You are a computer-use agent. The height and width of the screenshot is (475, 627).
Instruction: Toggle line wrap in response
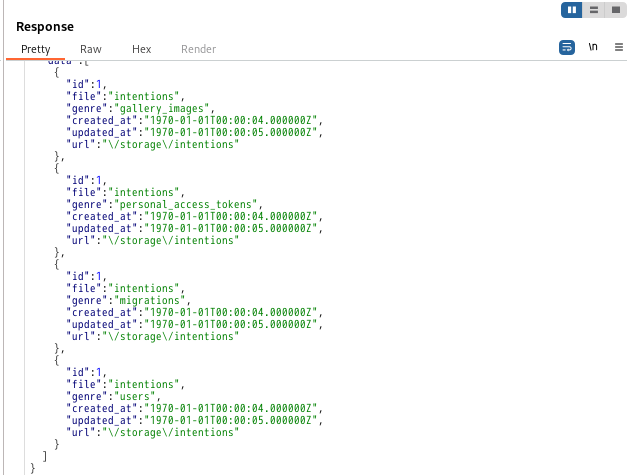[x=567, y=48]
